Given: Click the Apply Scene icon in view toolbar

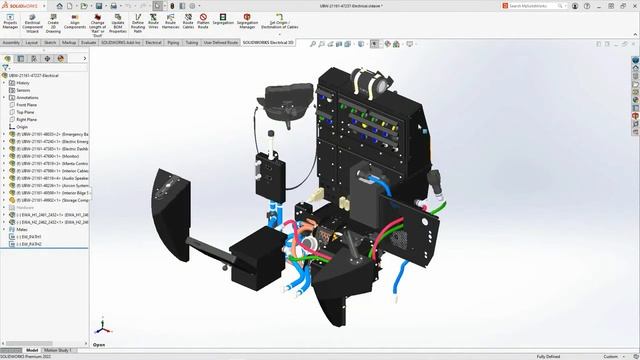Looking at the screenshot, I should pos(396,44).
